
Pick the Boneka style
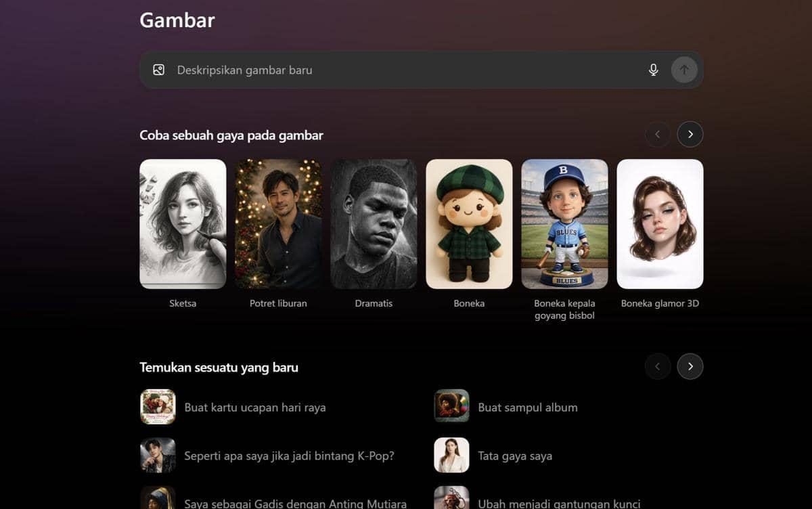[469, 224]
